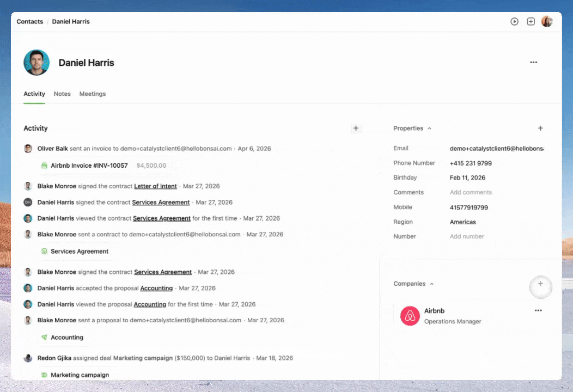Click Blake Monroe avatar on sent proposal row
Screen dimensions: 573x392
tap(28, 320)
